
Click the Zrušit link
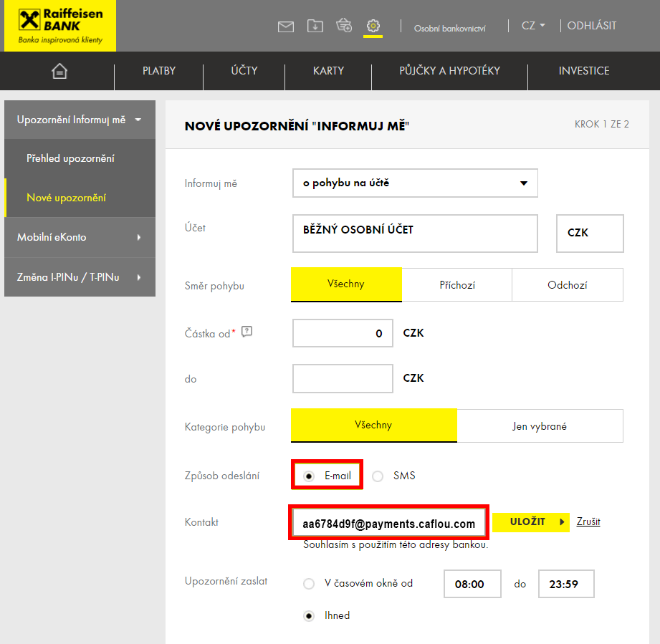point(588,522)
